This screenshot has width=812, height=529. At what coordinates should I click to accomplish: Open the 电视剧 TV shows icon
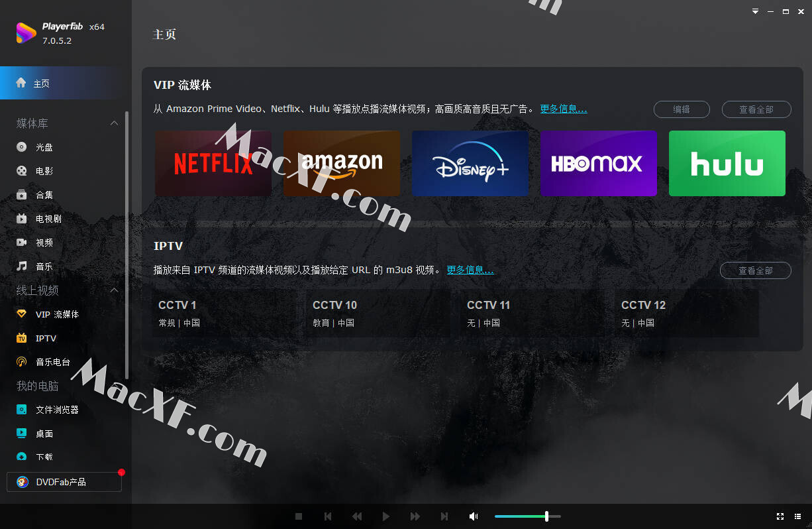pos(22,219)
